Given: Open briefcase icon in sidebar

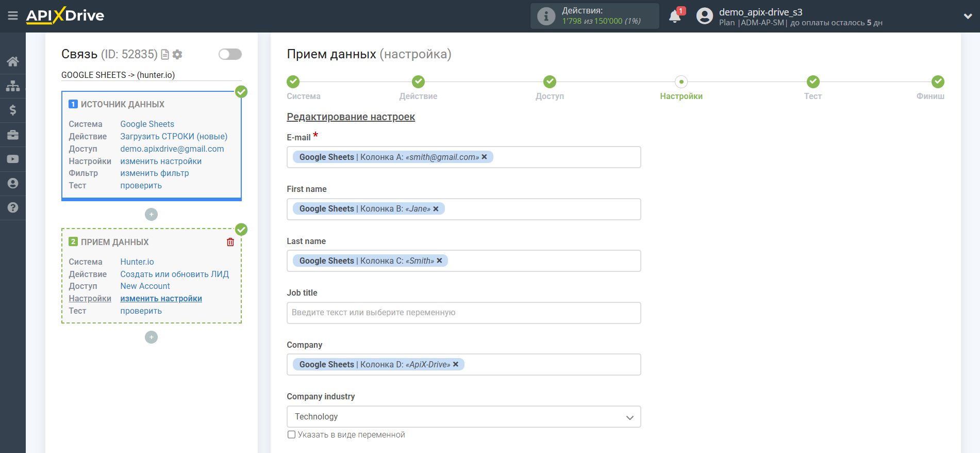Looking at the screenshot, I should 13,135.
